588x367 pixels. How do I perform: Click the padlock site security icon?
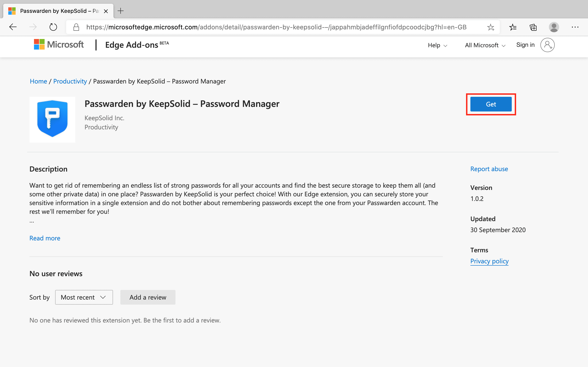[x=76, y=27]
